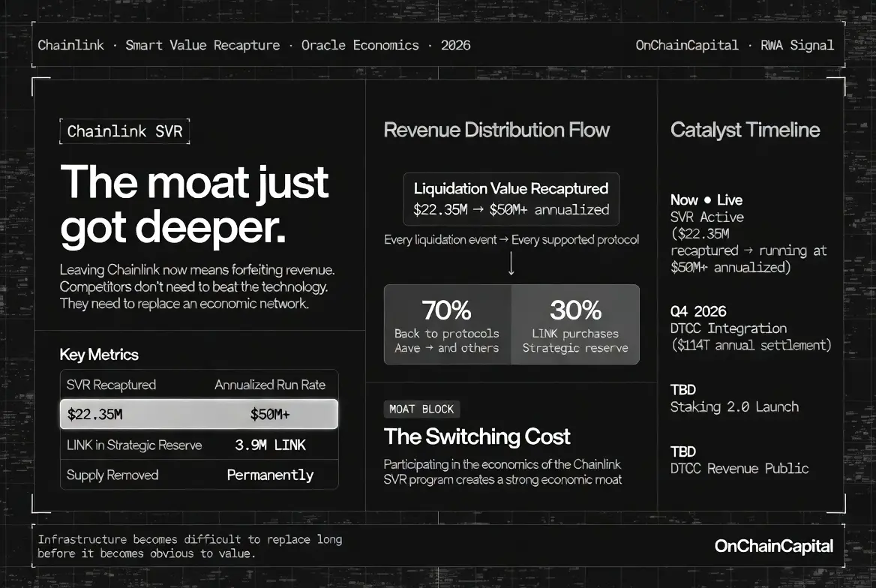
Task: Click the 'SVR Active' timeline text
Action: (x=707, y=217)
